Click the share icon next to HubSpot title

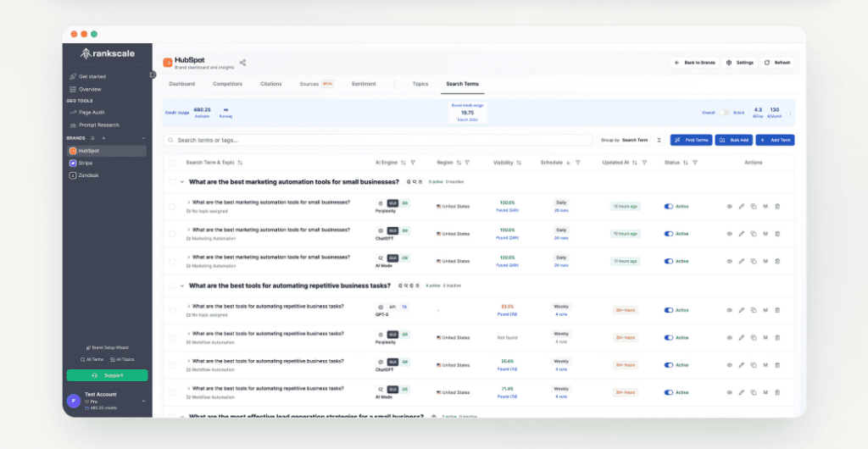coord(243,62)
